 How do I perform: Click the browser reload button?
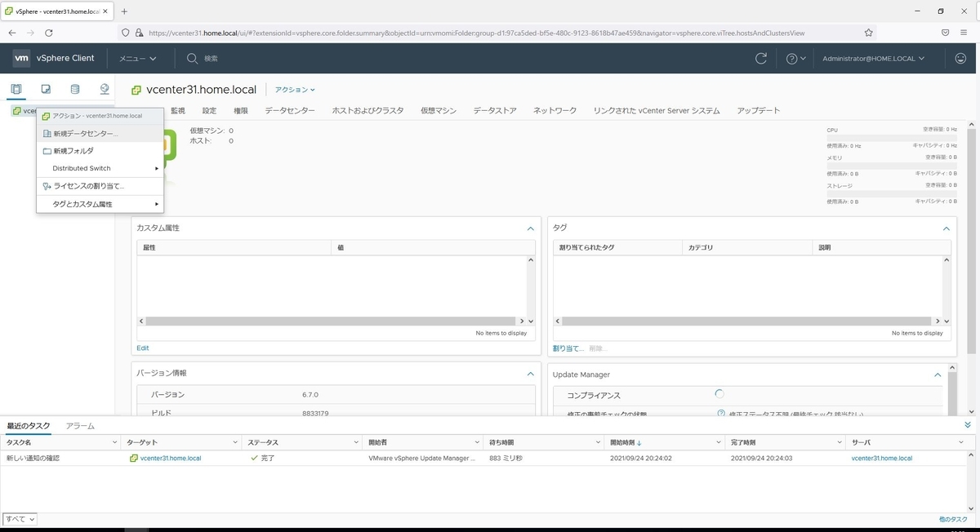tap(49, 33)
